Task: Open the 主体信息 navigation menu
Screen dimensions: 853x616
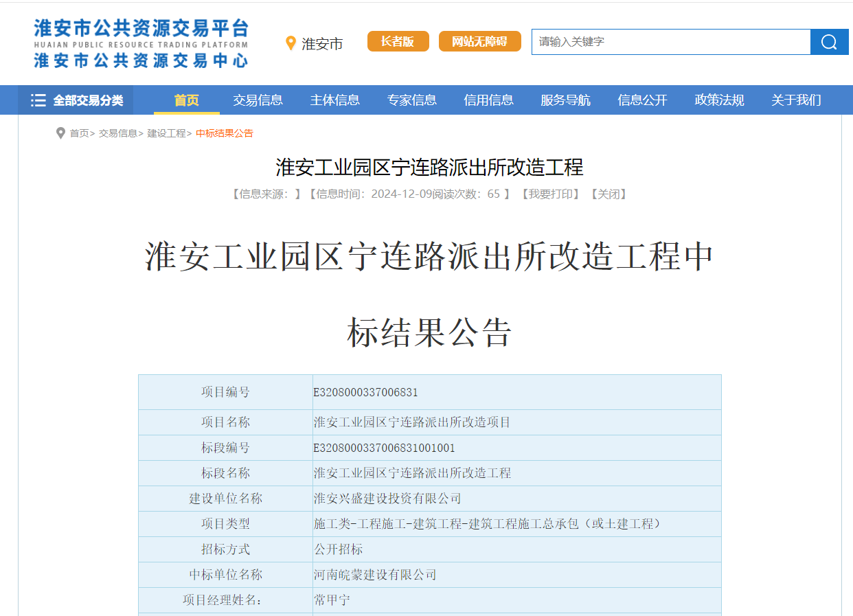Action: point(334,100)
